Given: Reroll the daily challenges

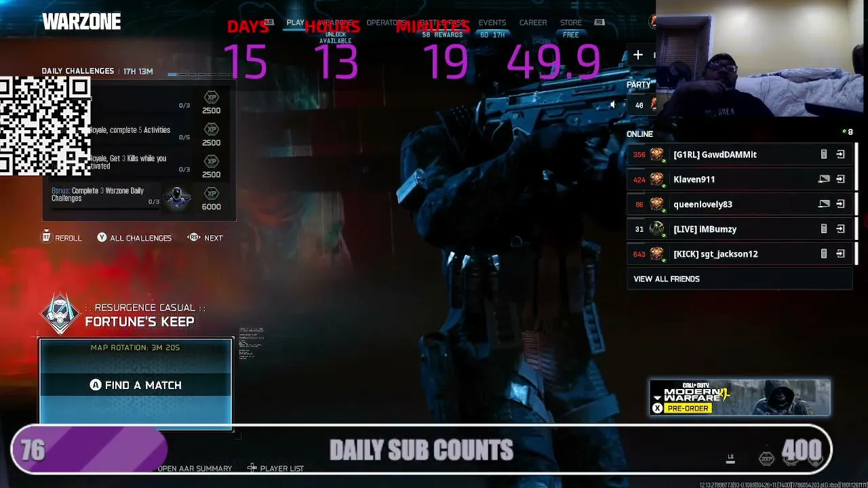Looking at the screenshot, I should pyautogui.click(x=68, y=238).
